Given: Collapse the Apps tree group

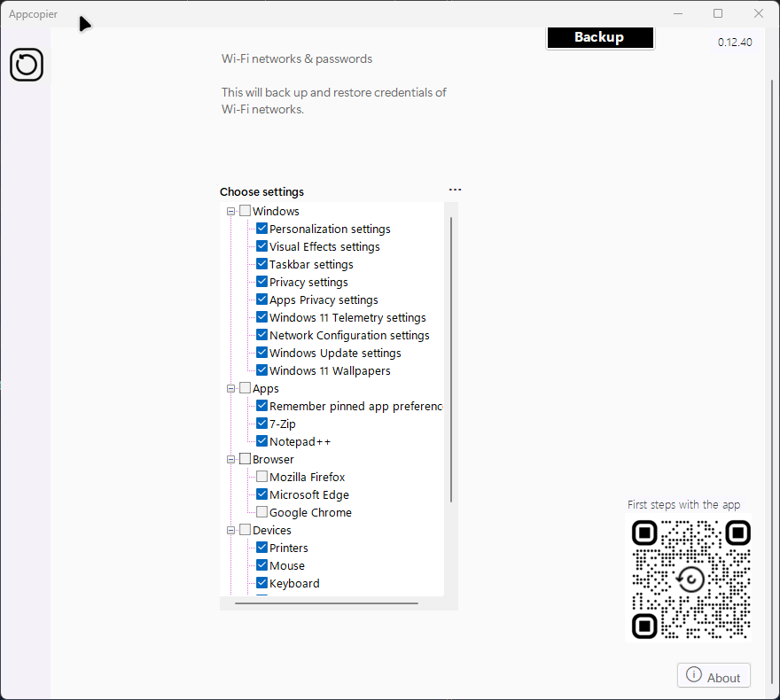Looking at the screenshot, I should pyautogui.click(x=230, y=389).
